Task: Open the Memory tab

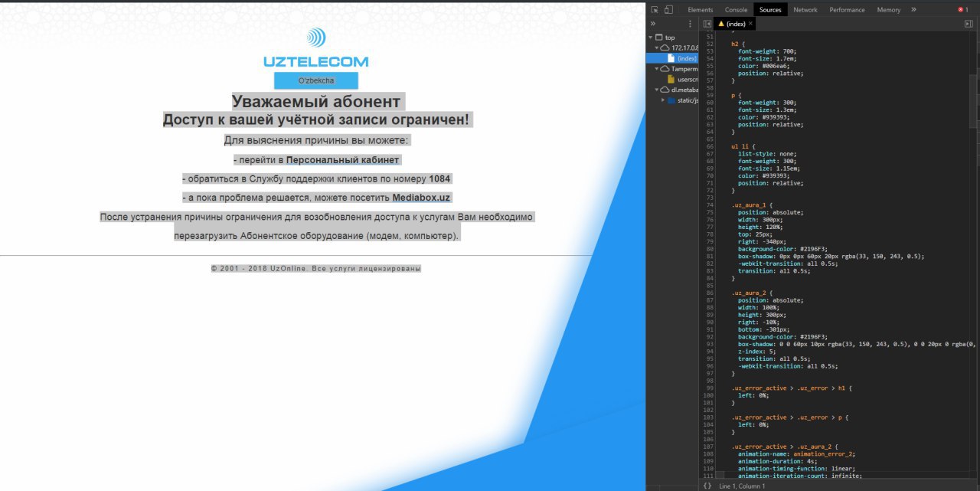Action: point(889,10)
